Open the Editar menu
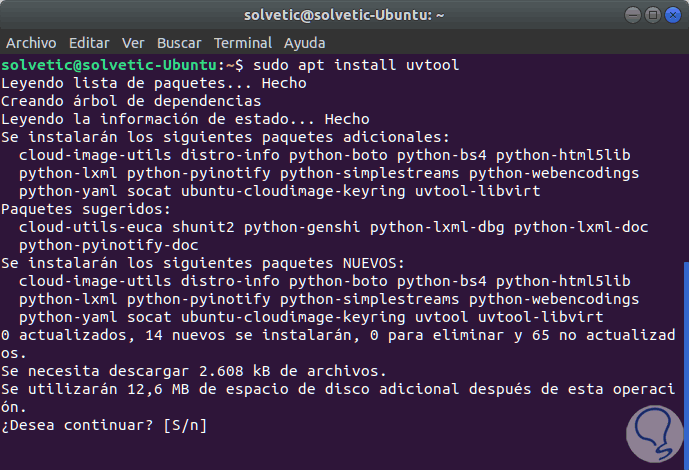 point(89,44)
